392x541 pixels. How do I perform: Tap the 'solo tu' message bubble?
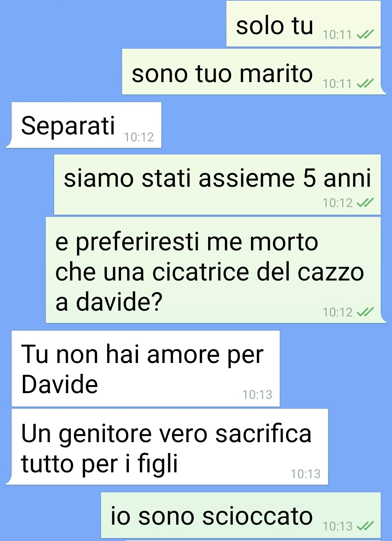tap(303, 24)
